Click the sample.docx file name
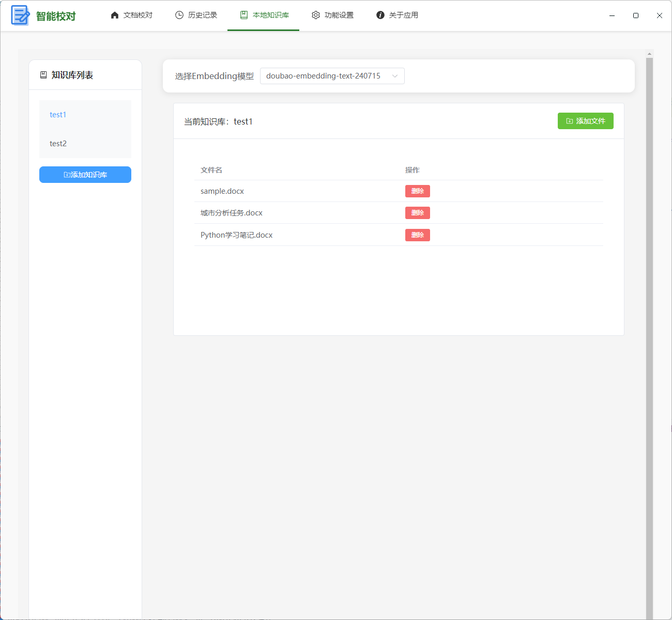The height and width of the screenshot is (620, 672). pyautogui.click(x=222, y=191)
